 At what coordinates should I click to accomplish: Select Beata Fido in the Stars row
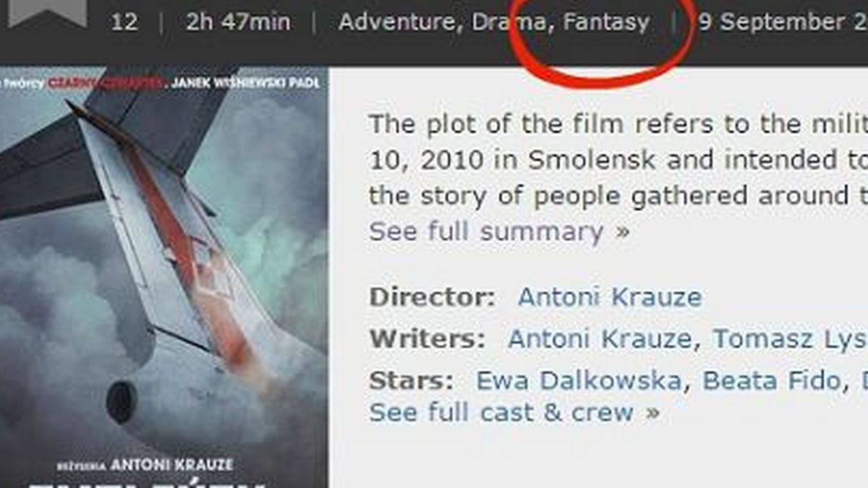click(x=771, y=381)
